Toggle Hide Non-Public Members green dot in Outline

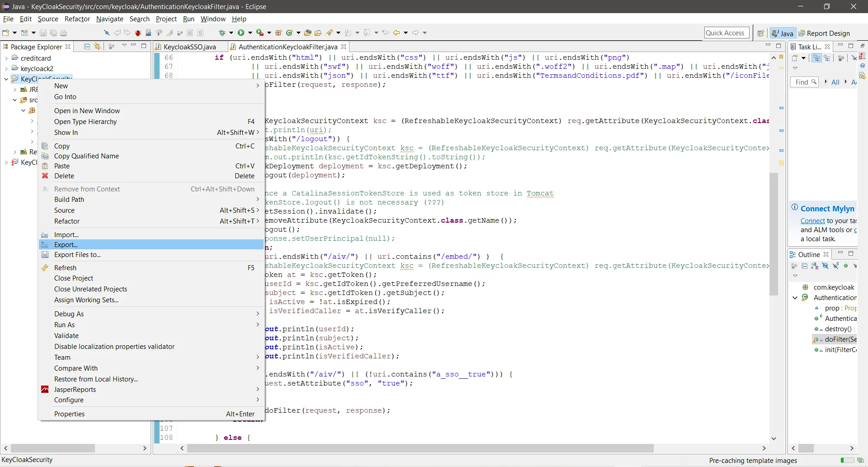point(846,266)
